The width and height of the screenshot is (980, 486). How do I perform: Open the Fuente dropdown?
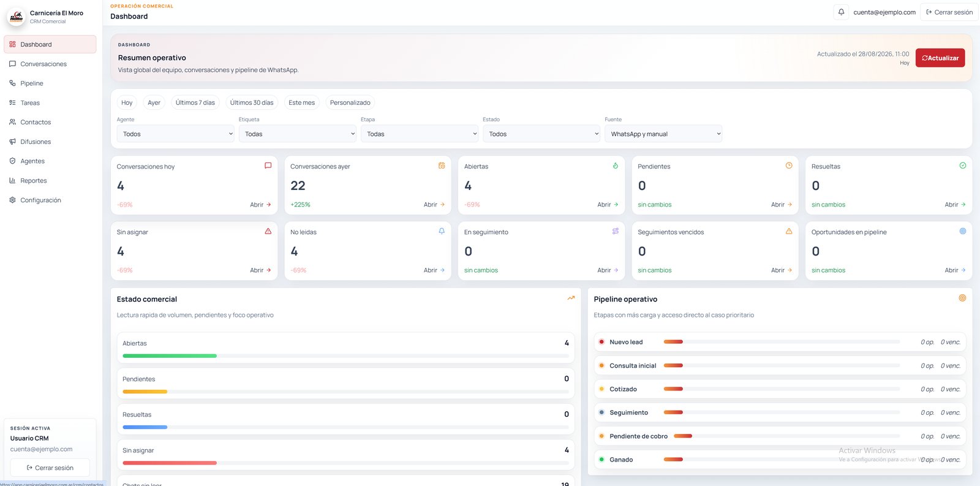(x=663, y=134)
